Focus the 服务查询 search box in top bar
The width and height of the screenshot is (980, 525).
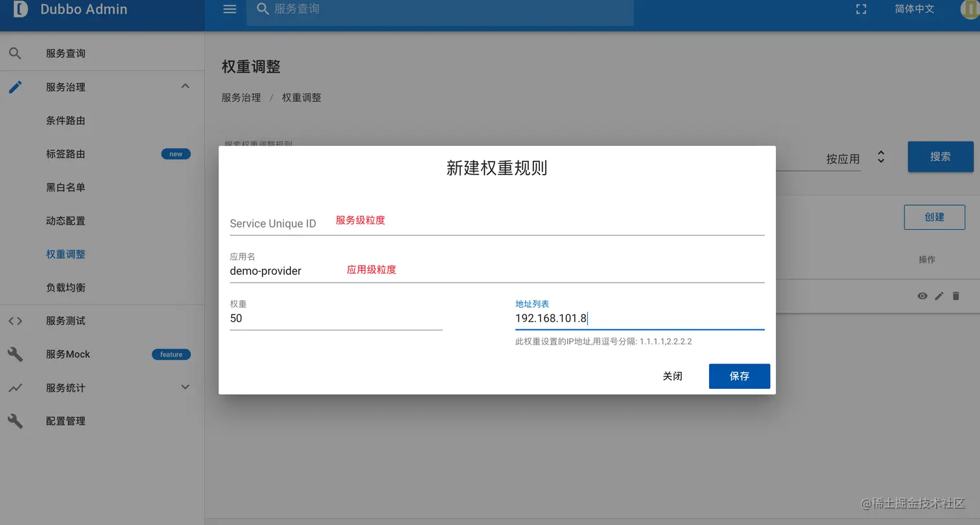coord(440,10)
